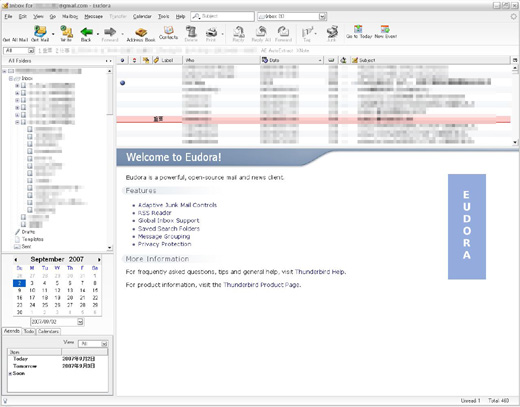This screenshot has width=520, height=407.
Task: Click the gray Forward arrow icon
Action: tap(110, 32)
